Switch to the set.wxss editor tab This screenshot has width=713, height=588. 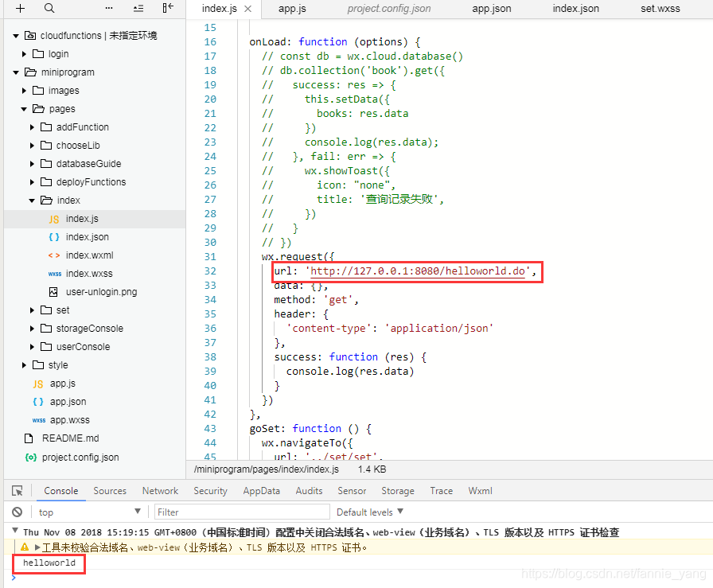pyautogui.click(x=660, y=9)
